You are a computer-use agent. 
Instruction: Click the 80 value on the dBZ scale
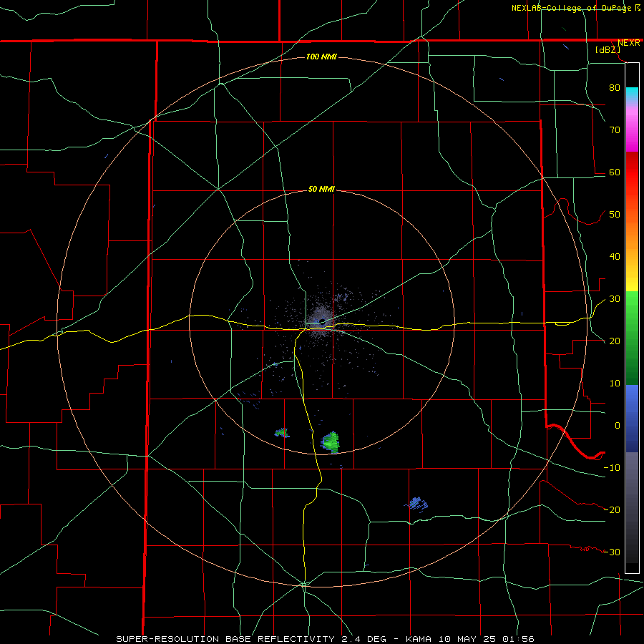click(615, 87)
